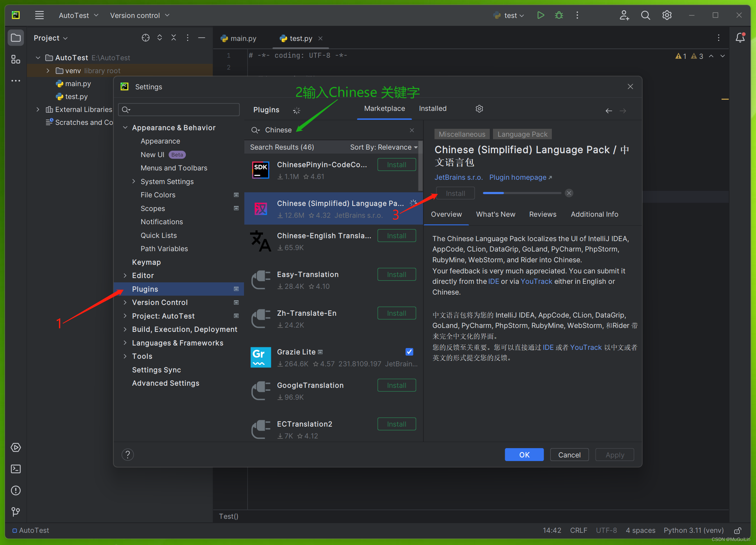Select opened file crosshair in Project panel

[x=145, y=38]
